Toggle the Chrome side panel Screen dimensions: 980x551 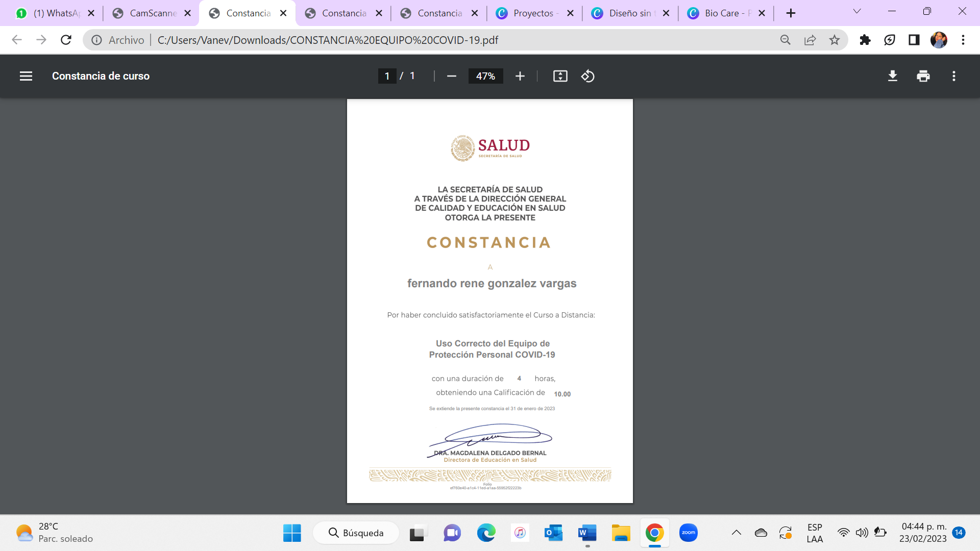(914, 40)
